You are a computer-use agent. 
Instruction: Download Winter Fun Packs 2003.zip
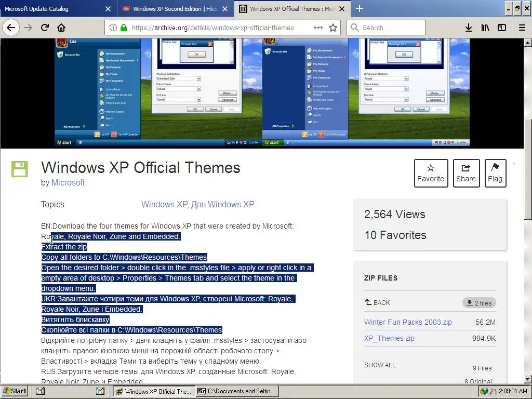click(x=408, y=322)
